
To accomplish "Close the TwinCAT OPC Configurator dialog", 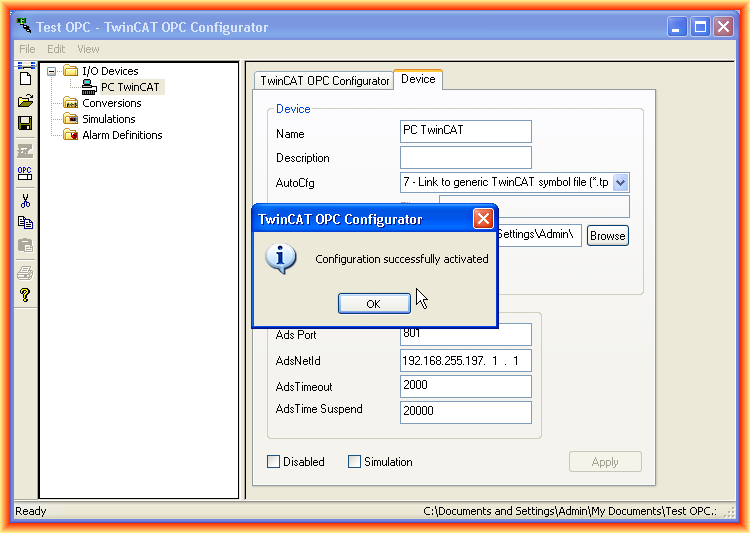I will tap(483, 219).
